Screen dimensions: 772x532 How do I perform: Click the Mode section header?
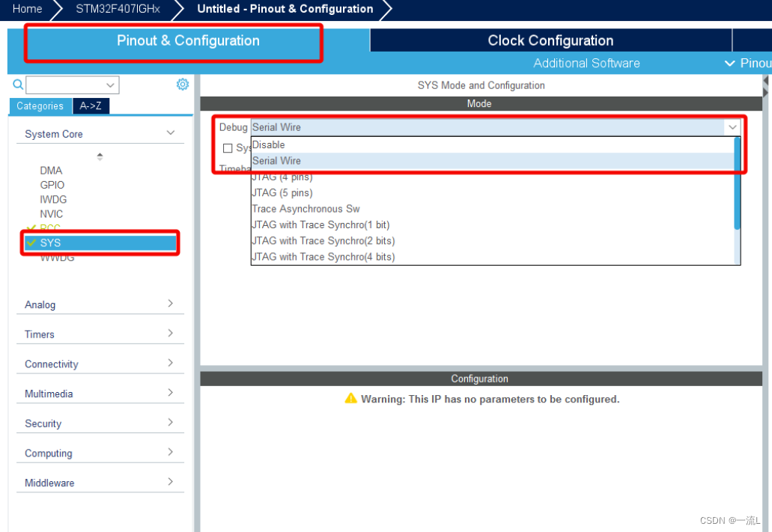click(x=481, y=103)
